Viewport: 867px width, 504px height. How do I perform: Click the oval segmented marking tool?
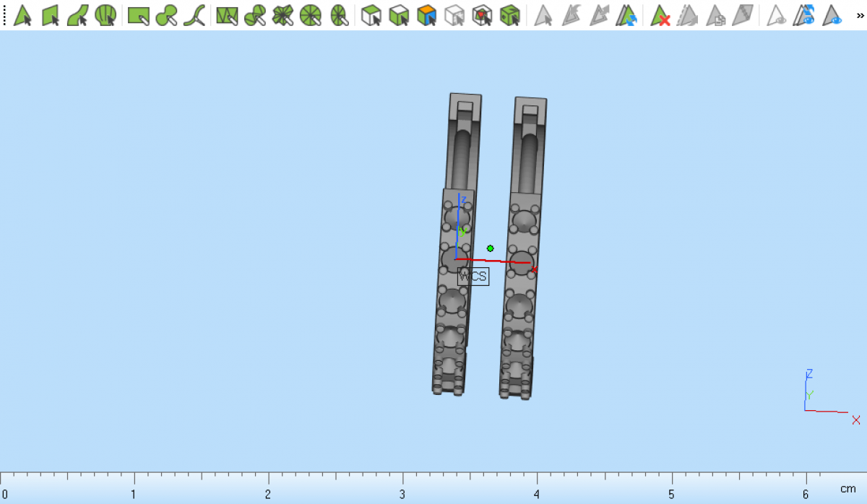coord(339,15)
